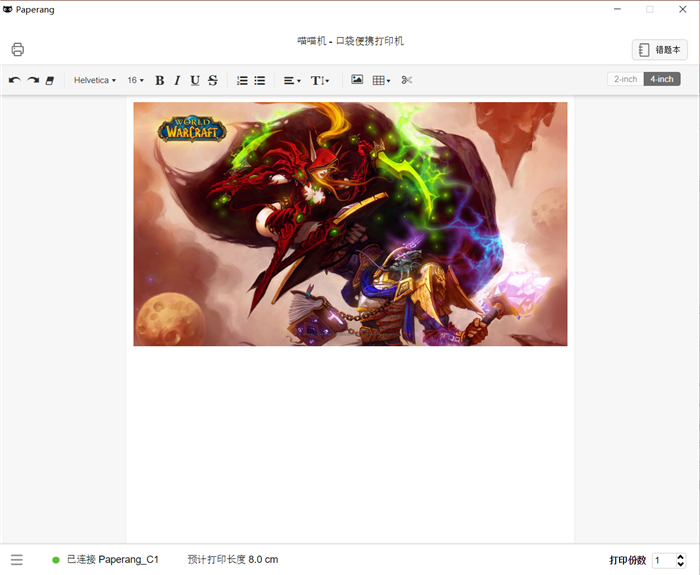Open the Helvetica font dropdown
The width and height of the screenshot is (700, 575).
pyautogui.click(x=95, y=80)
